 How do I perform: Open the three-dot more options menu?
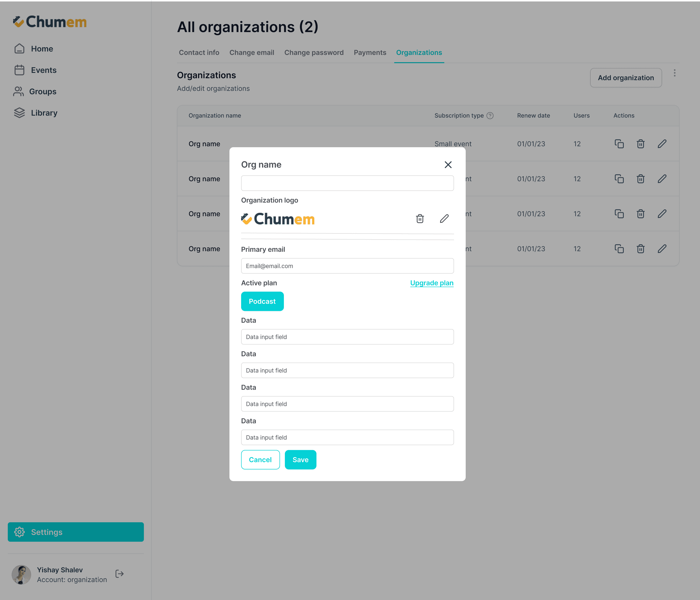(674, 73)
